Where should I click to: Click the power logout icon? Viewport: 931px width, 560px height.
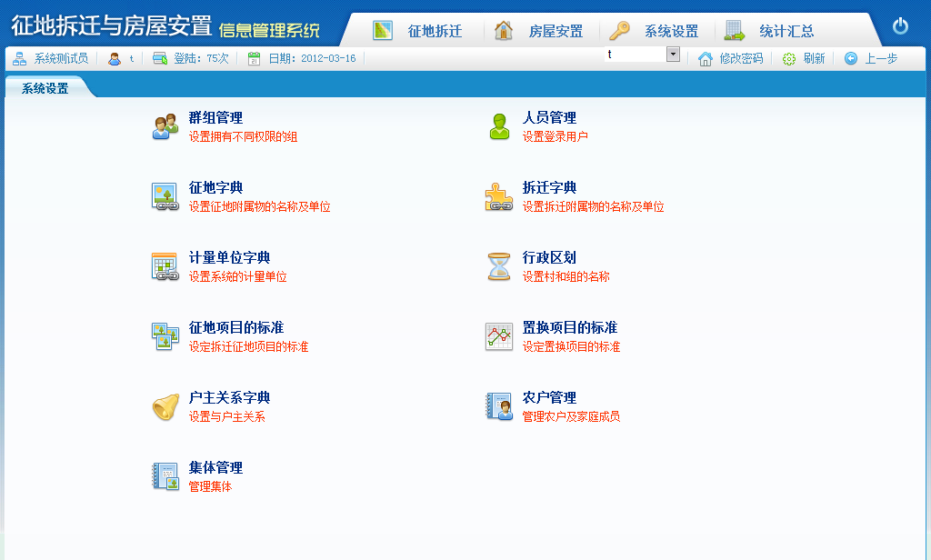tap(900, 26)
